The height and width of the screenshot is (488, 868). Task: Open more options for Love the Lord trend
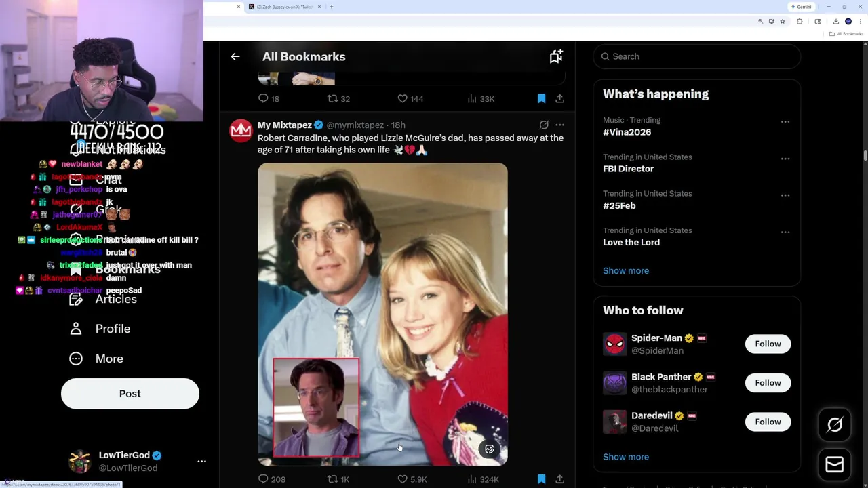point(785,232)
